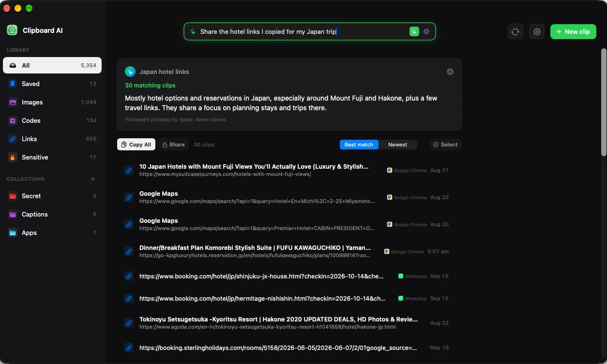This screenshot has width=607, height=364.
Task: Open the Links library section
Action: point(52,139)
